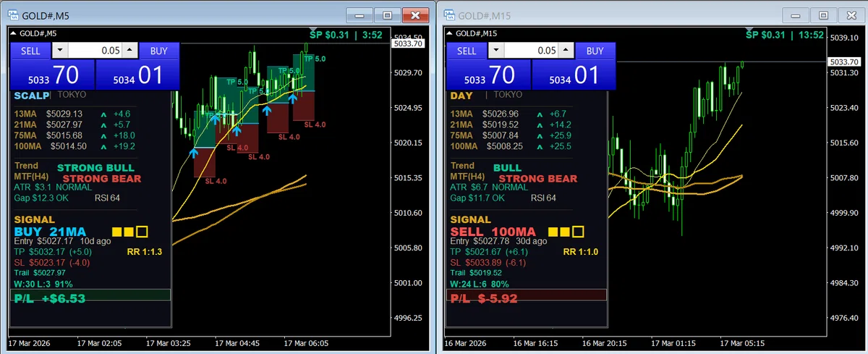The height and width of the screenshot is (354, 868).
Task: Close the GOLD#,M5 window
Action: (415, 15)
